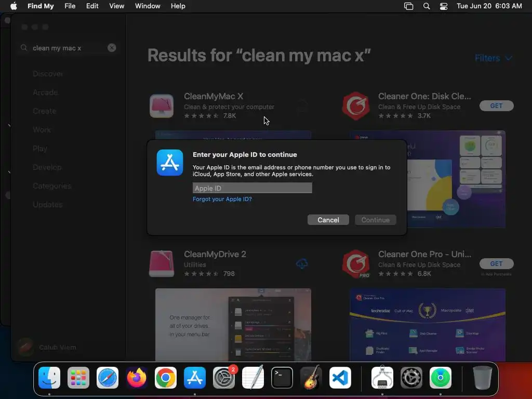Open the Calub Viem account profile
The image size is (532, 399).
(47, 347)
